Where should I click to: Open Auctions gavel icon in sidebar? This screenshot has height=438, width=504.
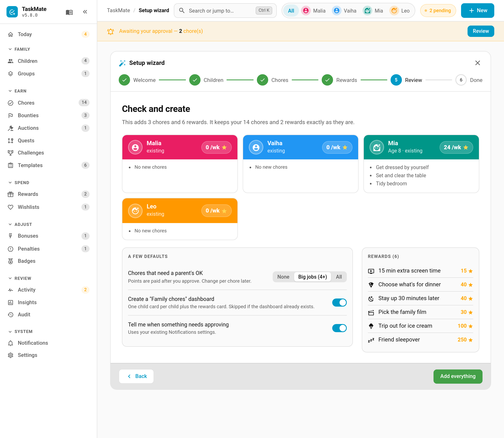[11, 128]
